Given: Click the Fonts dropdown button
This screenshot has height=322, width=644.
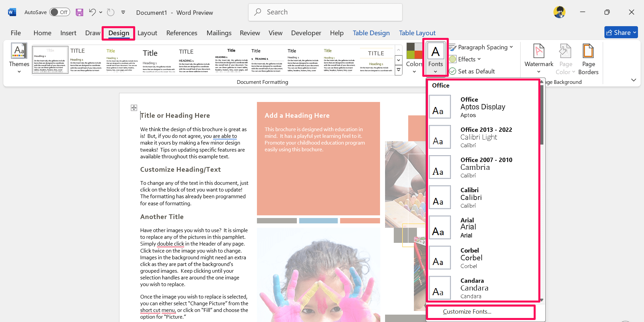Looking at the screenshot, I should click(435, 58).
